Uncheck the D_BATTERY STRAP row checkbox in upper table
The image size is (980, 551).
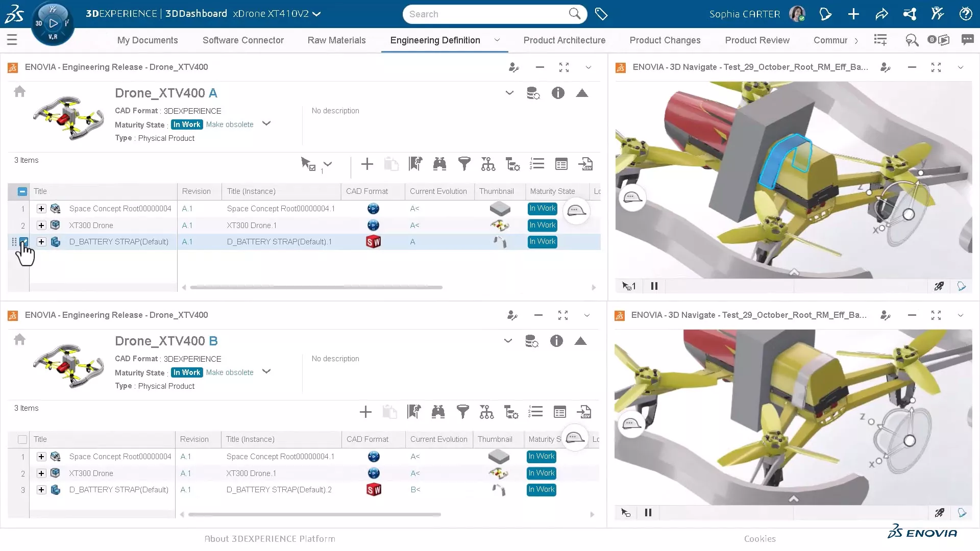[x=23, y=242]
